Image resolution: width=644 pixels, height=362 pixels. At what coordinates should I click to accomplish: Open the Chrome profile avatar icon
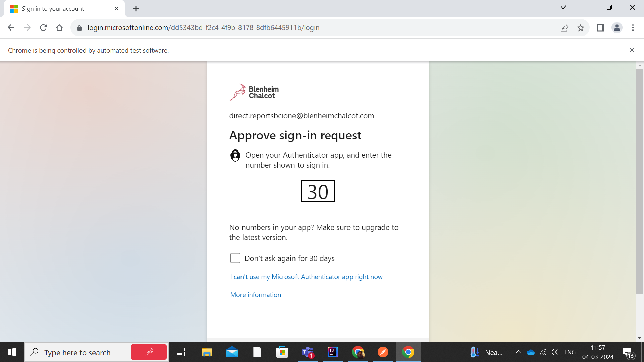pyautogui.click(x=617, y=28)
